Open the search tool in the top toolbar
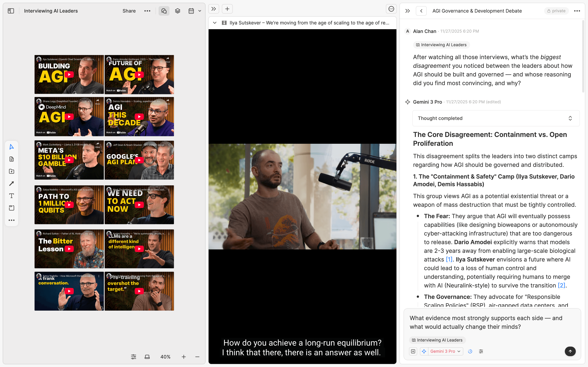 click(164, 11)
